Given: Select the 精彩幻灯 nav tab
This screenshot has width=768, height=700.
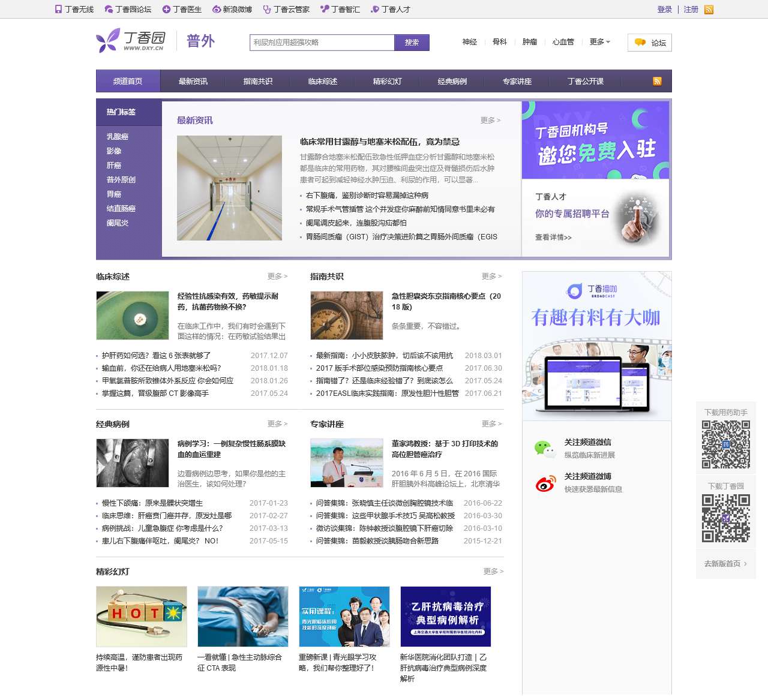Looking at the screenshot, I should pos(387,81).
